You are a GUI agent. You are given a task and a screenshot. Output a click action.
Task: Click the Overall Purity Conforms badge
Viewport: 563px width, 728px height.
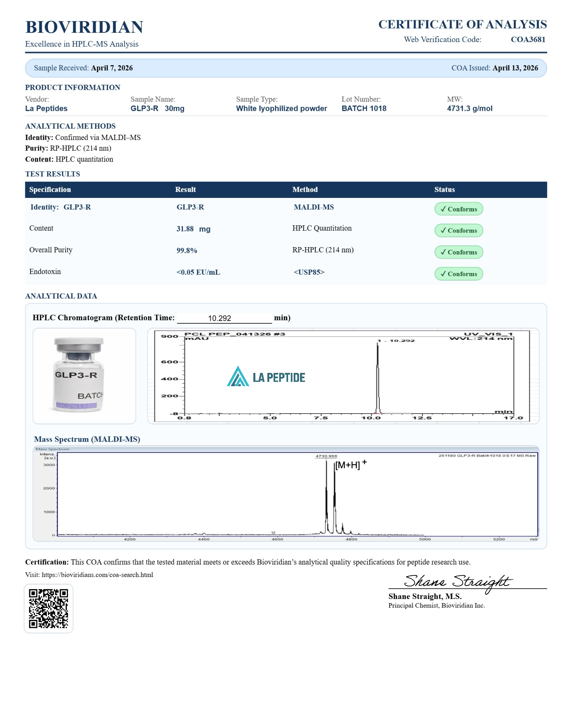coord(458,252)
